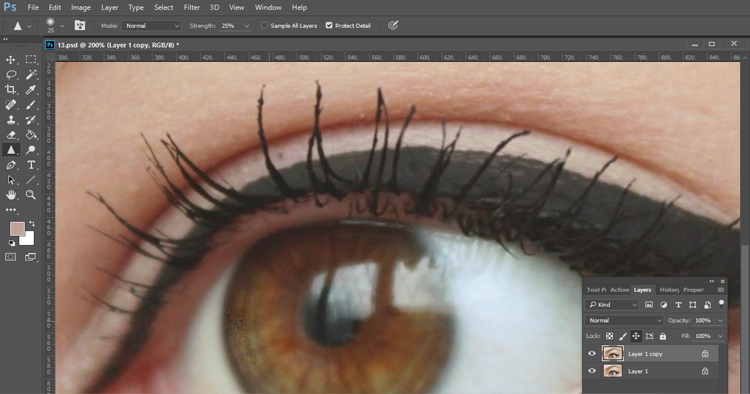The width and height of the screenshot is (750, 394).
Task: Change the screen mode
Action: (31, 257)
